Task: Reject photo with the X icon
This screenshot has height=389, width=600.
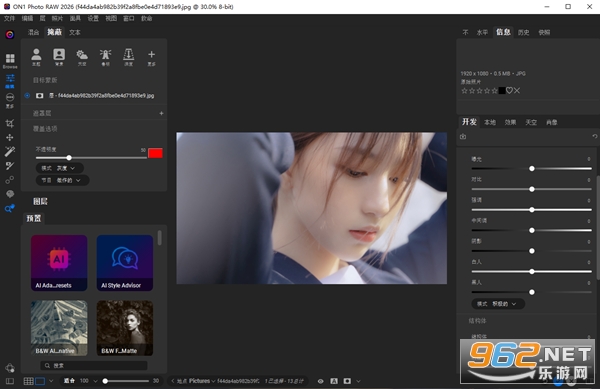Action: coord(517,91)
